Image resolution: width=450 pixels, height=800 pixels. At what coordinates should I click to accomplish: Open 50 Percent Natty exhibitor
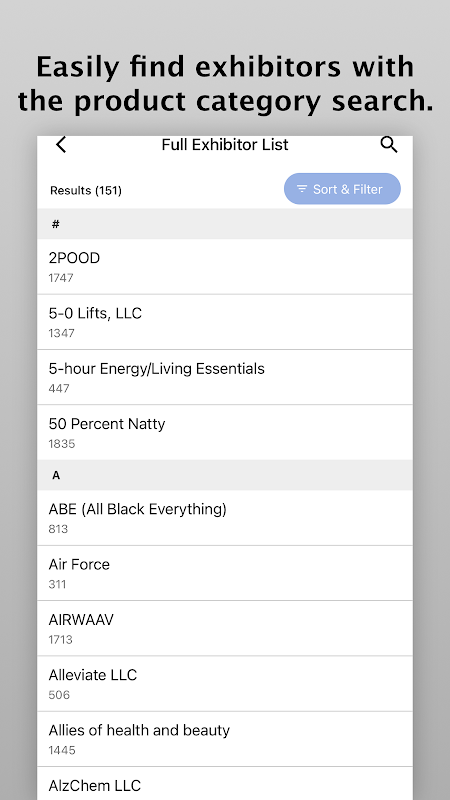(x=224, y=433)
